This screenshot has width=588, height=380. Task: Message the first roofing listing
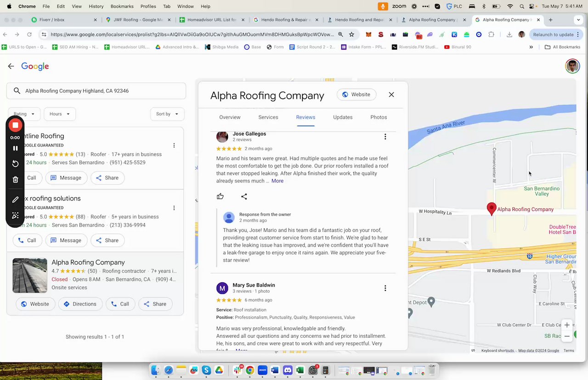click(66, 178)
